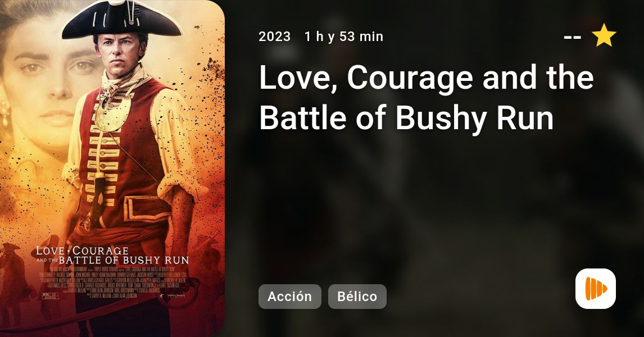Click the soldier's face on the poster
This screenshot has height=337, width=644.
[120, 54]
